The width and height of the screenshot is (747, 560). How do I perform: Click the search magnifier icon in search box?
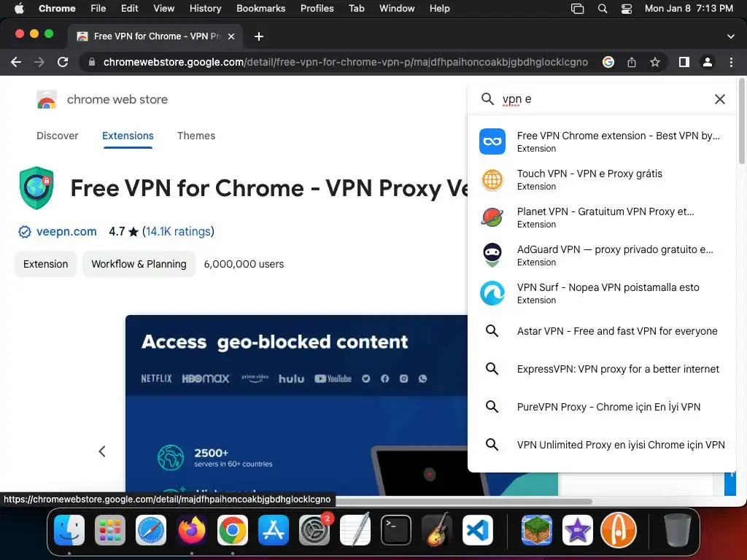pyautogui.click(x=487, y=99)
